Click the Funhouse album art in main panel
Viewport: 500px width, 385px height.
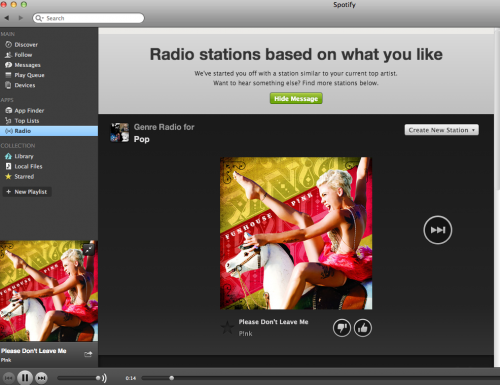(296, 233)
